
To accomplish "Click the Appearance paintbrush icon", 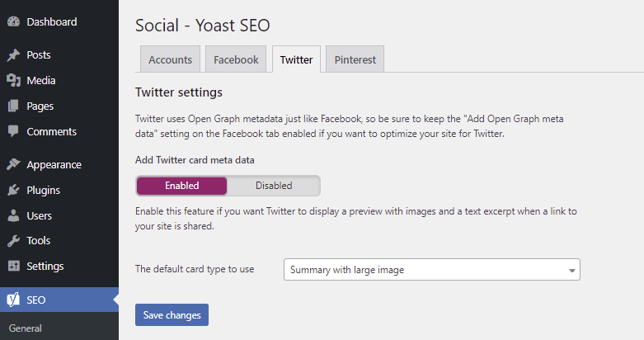I will pos(13,164).
